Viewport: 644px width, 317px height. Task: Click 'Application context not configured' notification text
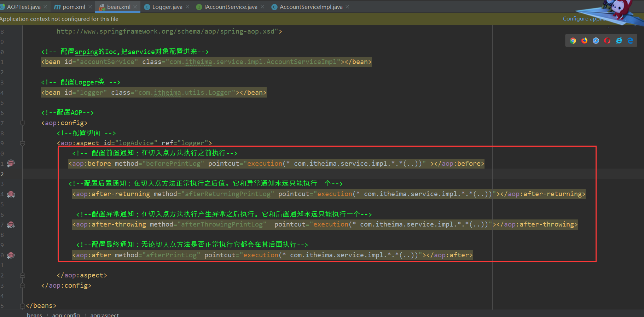(x=59, y=19)
